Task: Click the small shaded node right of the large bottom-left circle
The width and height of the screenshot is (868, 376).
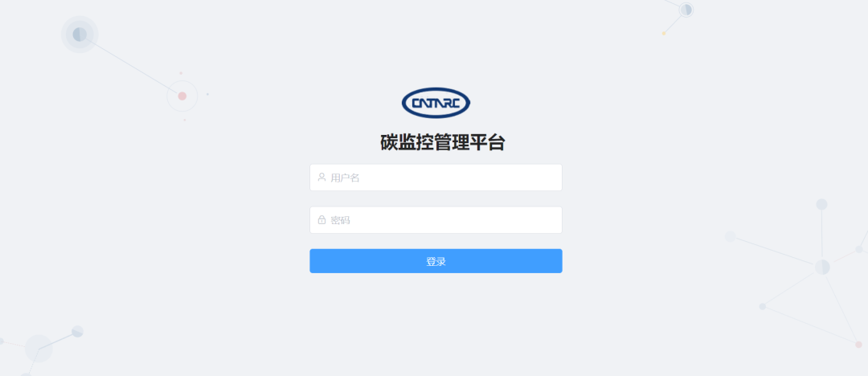Action: click(77, 331)
